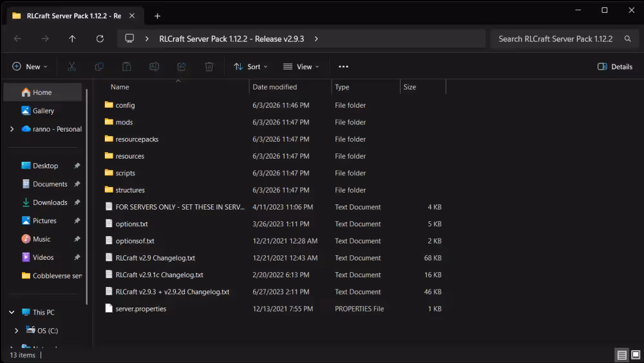Click the breadcrumb RLCraft Server Pack 1.12.2 - Release v2.9.3
The height and width of the screenshot is (363, 644).
pos(232,39)
